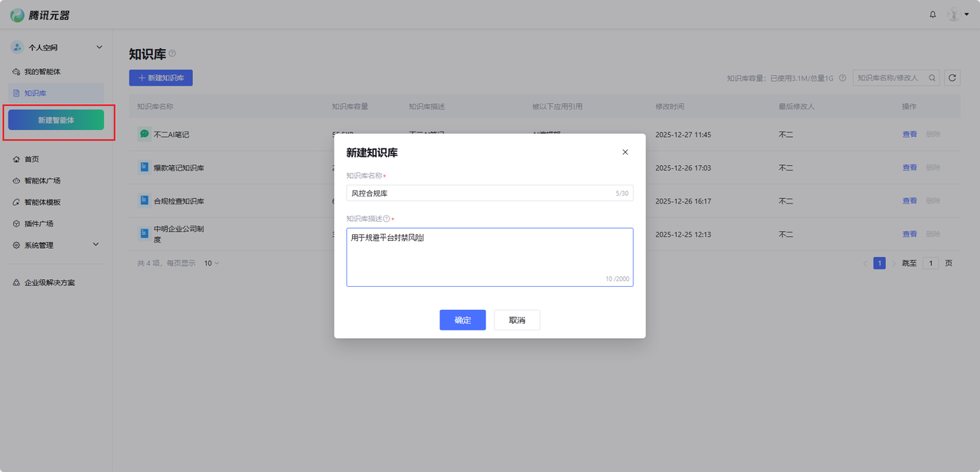
Task: Click the 插件广场 cube icon
Action: pyautogui.click(x=17, y=223)
